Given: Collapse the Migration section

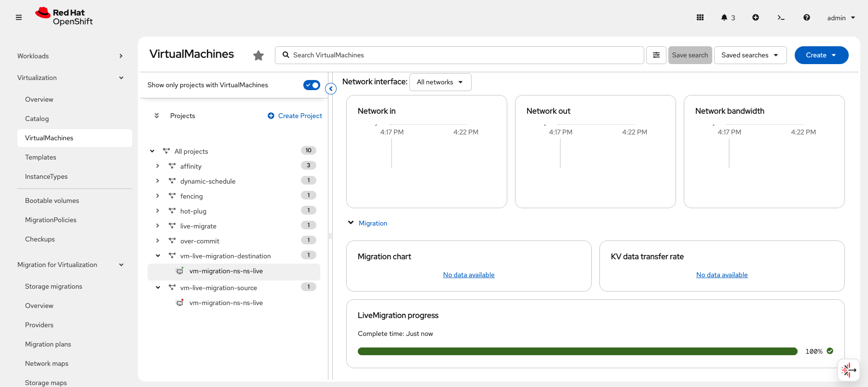Looking at the screenshot, I should (x=351, y=223).
